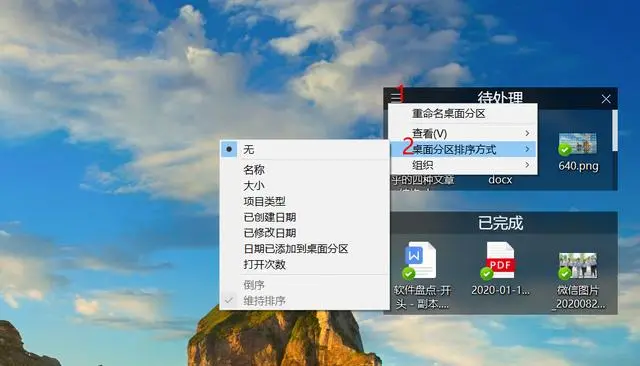The image size is (640, 366).
Task: Click the 已完成 partition title bar
Action: (x=500, y=223)
